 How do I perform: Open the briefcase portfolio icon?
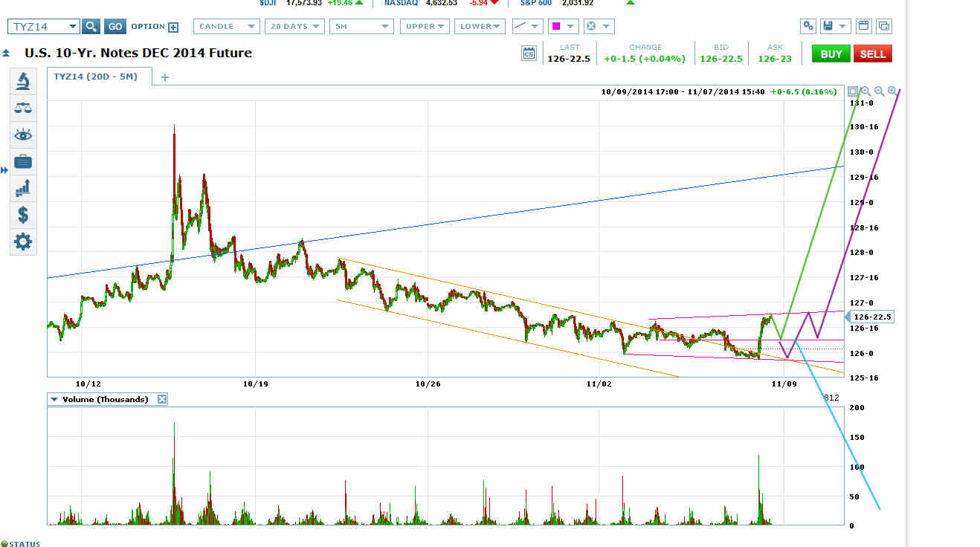(x=23, y=161)
